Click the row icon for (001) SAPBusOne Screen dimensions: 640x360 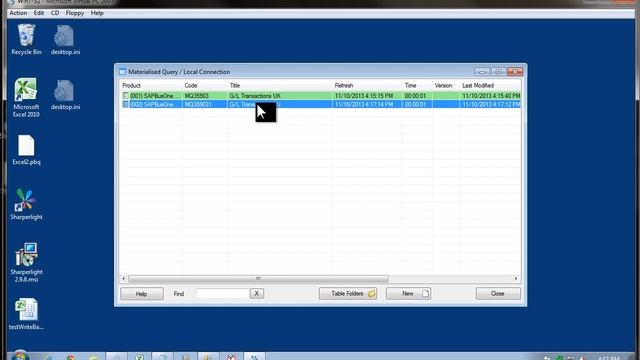tap(126, 96)
